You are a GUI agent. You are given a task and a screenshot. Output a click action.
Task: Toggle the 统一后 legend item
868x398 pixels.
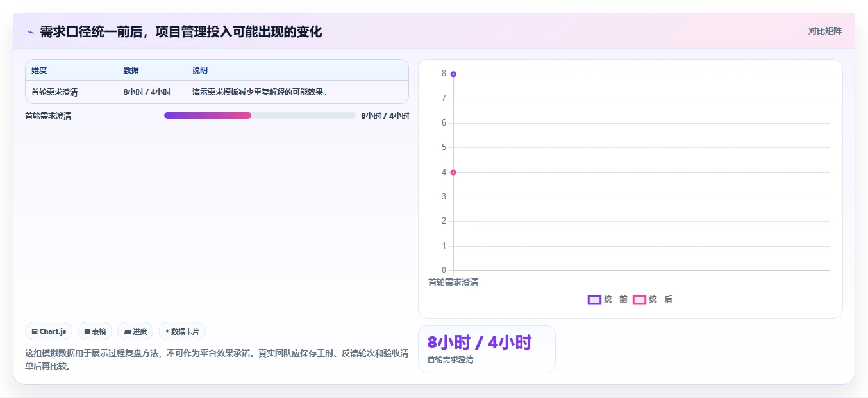[x=653, y=299]
